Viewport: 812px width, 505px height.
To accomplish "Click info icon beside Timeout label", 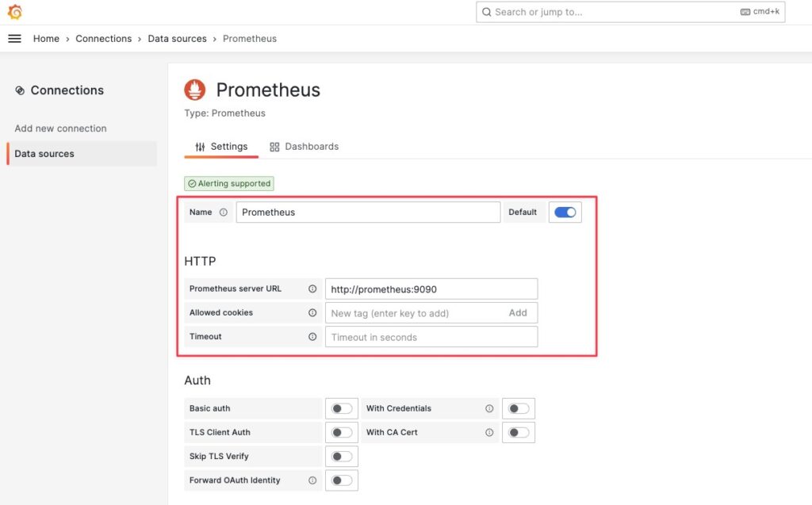I will (312, 337).
